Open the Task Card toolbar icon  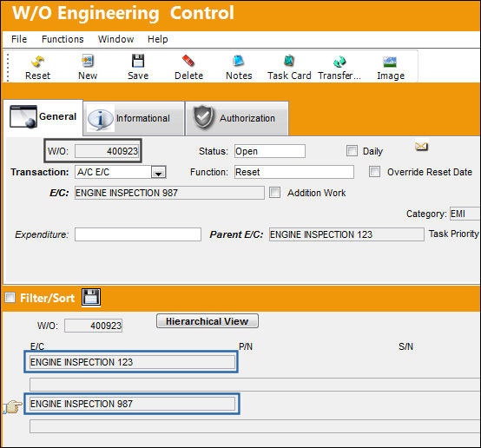[288, 61]
